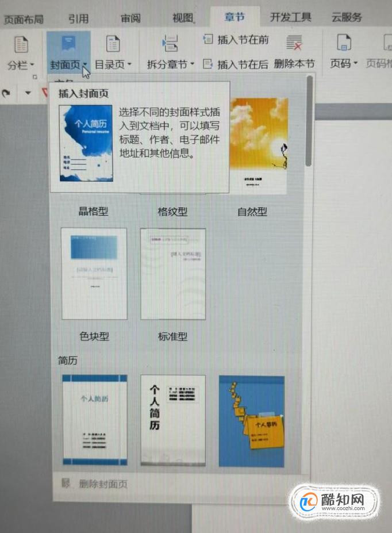Select the 自然型 sky cover thumbnail
The height and width of the screenshot is (533, 392).
[259, 145]
